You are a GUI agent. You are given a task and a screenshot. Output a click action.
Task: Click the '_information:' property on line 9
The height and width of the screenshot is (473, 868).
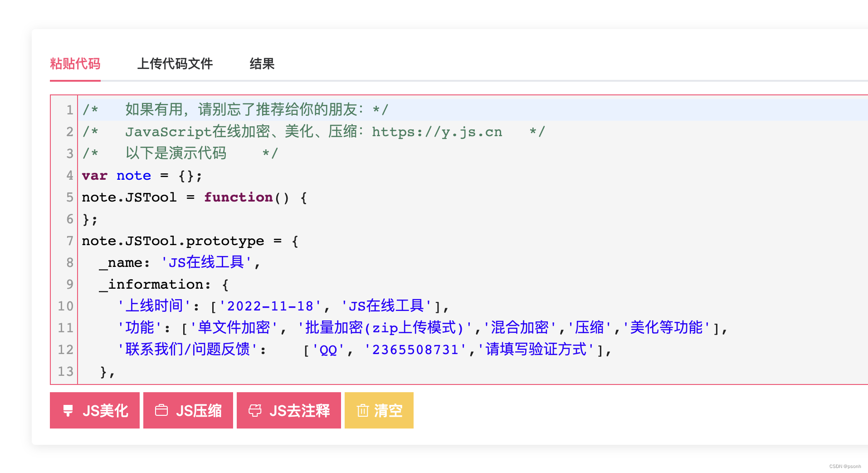(x=155, y=285)
